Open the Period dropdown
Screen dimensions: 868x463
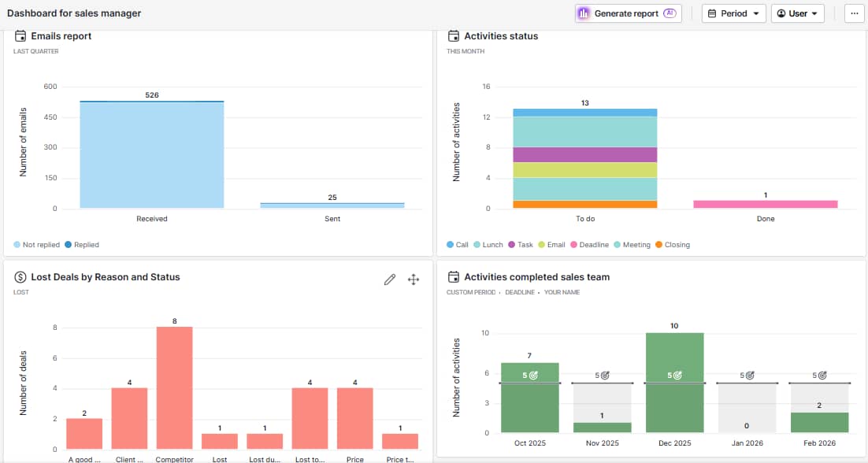733,13
